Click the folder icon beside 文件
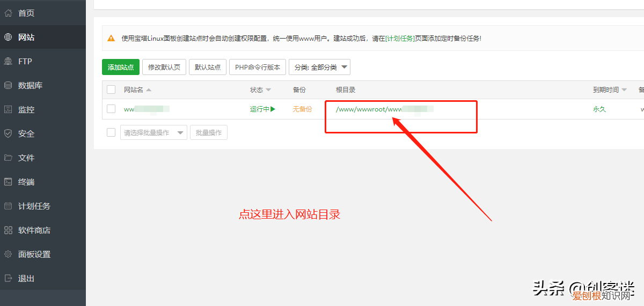The image size is (644, 306). (x=8, y=158)
